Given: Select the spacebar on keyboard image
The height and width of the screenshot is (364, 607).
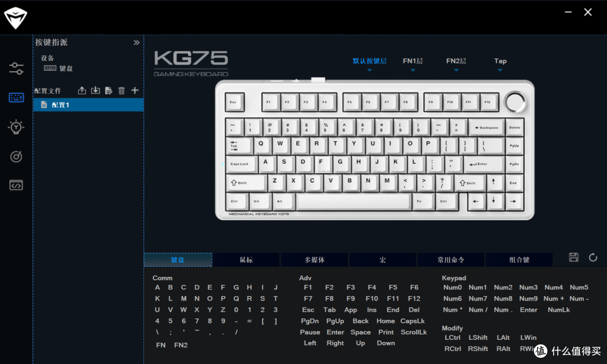Looking at the screenshot, I should 353,201.
